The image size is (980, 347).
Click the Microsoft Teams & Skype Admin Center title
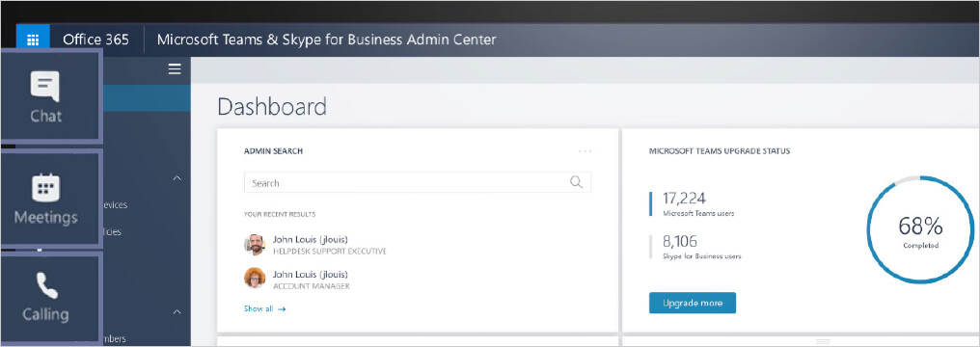tap(326, 40)
